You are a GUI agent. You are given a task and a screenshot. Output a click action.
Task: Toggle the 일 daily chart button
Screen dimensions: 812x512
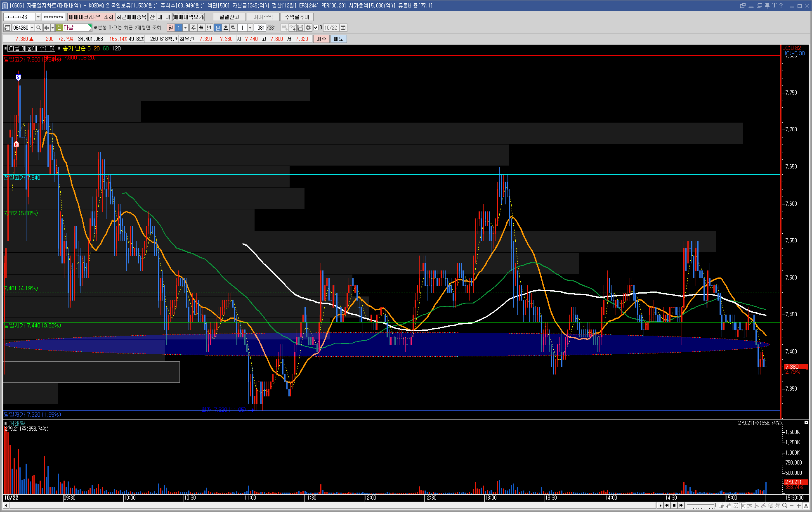pos(170,28)
